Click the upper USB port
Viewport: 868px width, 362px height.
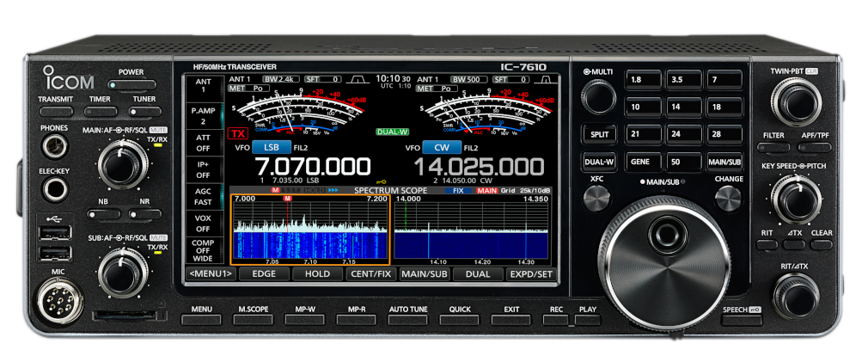[x=55, y=233]
